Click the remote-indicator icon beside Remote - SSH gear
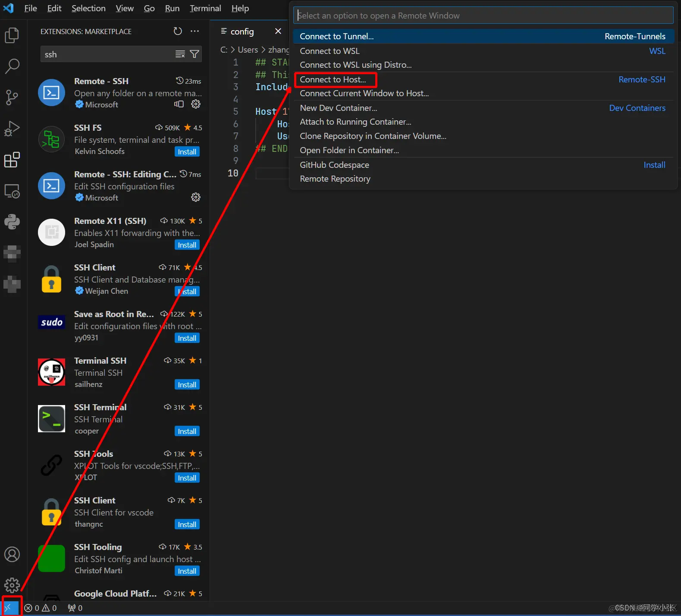 [x=179, y=104]
